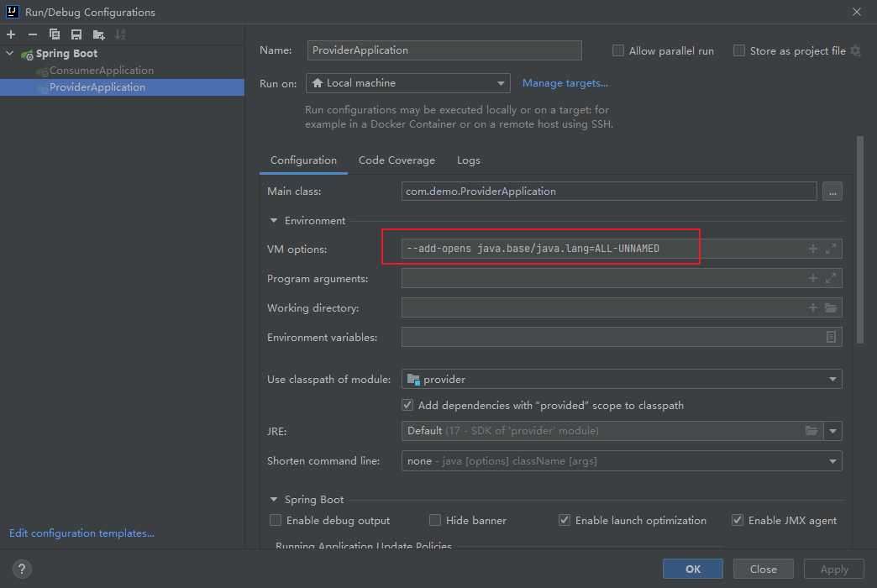Select ConsumerApplication configuration
The width and height of the screenshot is (877, 588).
(x=102, y=71)
